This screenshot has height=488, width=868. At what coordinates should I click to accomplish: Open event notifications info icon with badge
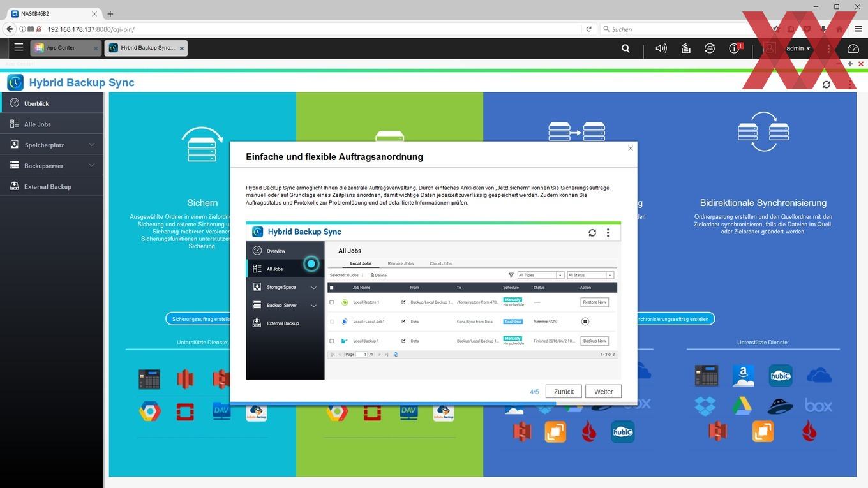pos(735,48)
